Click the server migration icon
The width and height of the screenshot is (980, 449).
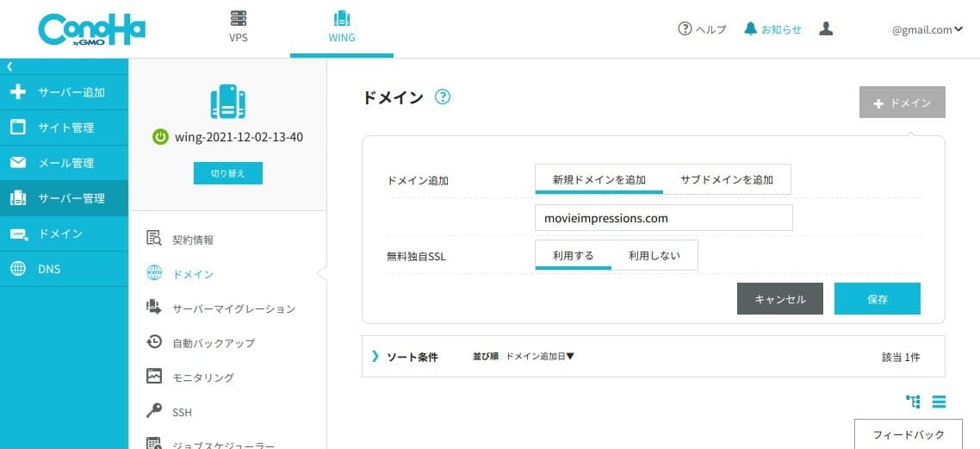(x=154, y=307)
